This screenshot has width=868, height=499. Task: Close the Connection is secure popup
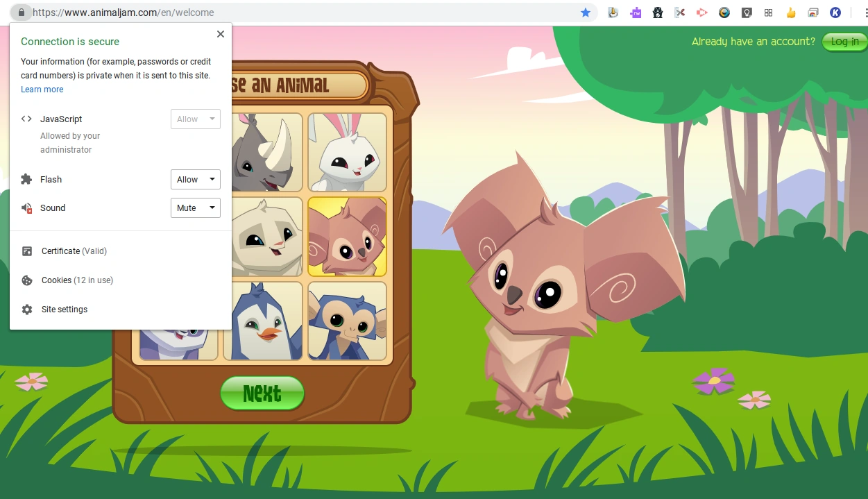pyautogui.click(x=221, y=34)
